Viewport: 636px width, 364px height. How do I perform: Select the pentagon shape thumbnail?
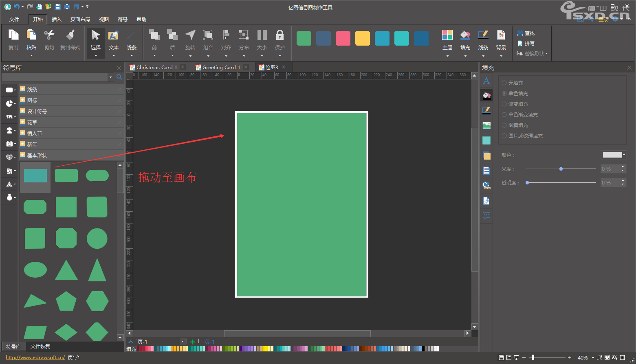pyautogui.click(x=66, y=301)
